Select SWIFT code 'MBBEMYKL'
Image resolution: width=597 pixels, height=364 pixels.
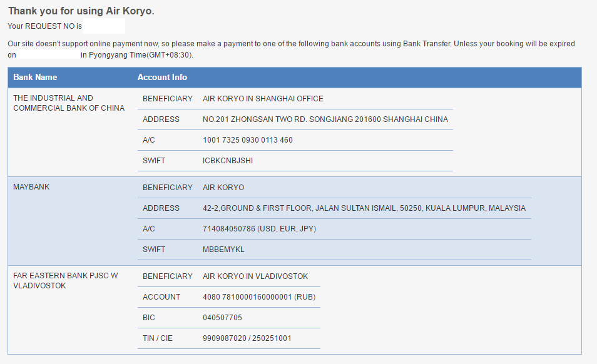coord(223,250)
